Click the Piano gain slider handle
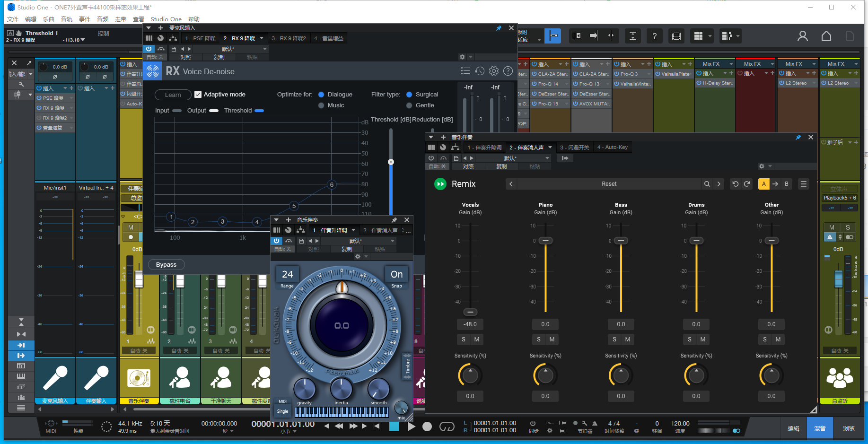This screenshot has width=868, height=444. [545, 241]
